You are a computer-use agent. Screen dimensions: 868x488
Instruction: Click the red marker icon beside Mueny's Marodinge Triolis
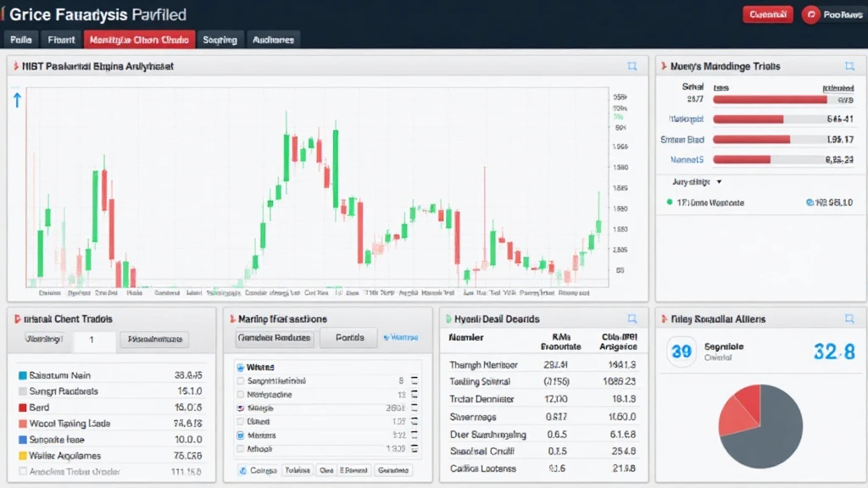tap(664, 66)
